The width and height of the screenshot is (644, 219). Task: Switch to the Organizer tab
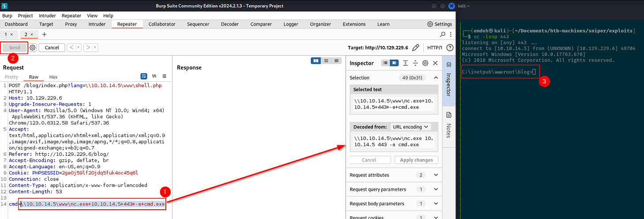pos(320,24)
